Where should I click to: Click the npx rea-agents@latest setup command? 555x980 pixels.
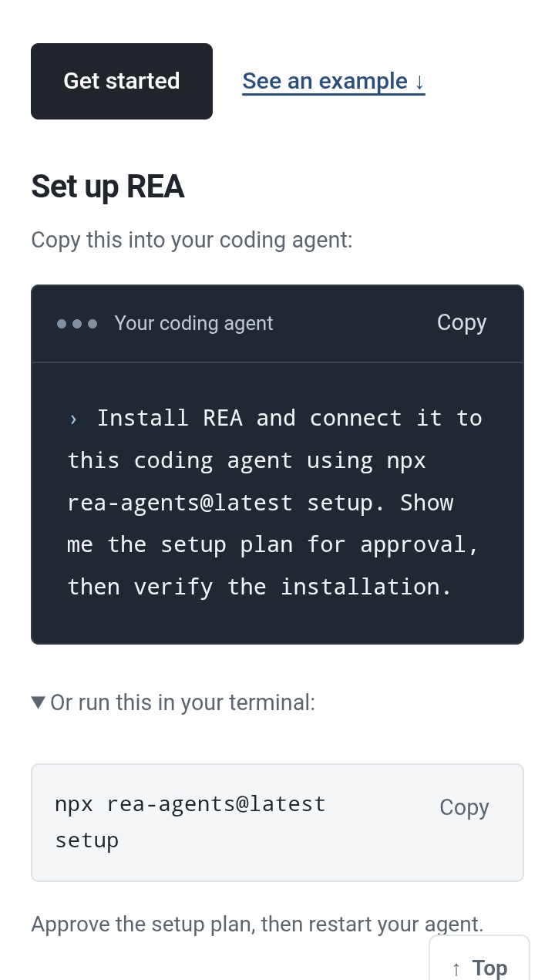[190, 822]
